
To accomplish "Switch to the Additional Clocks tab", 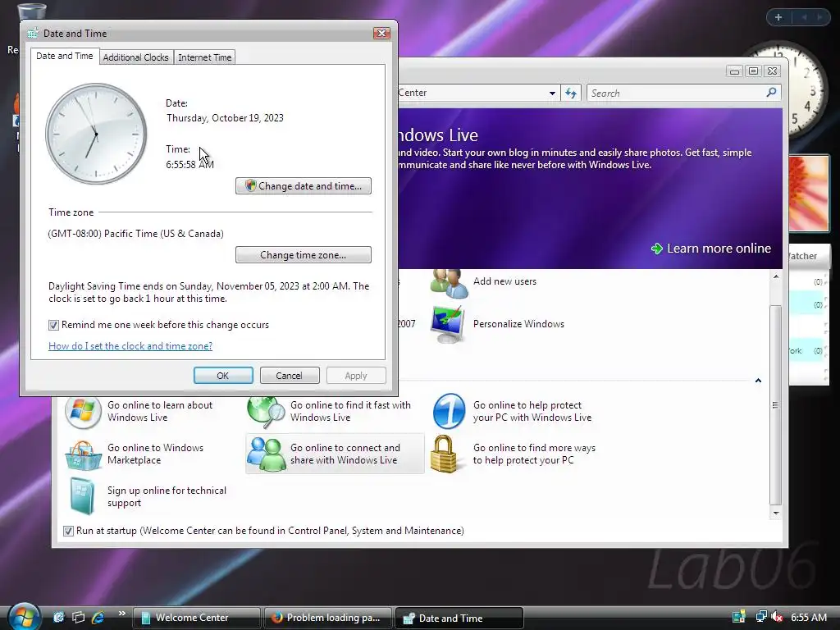I will 135,57.
